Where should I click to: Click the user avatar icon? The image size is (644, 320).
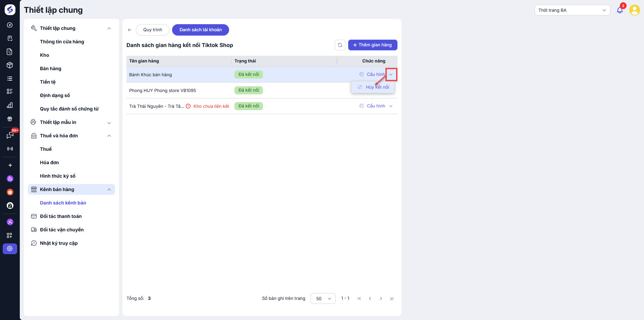[x=634, y=10]
